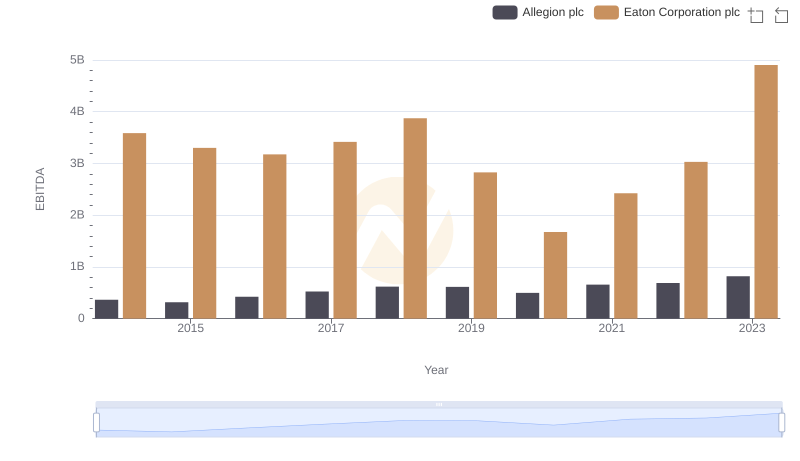Grab the right handle of the zoom slider

tap(781, 423)
